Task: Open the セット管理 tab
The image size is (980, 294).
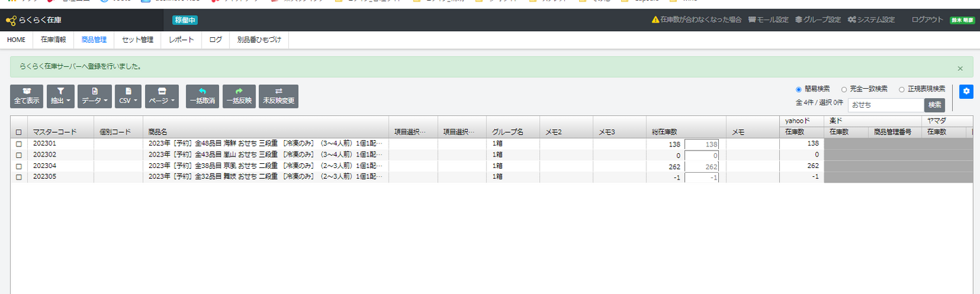Action: [138, 40]
